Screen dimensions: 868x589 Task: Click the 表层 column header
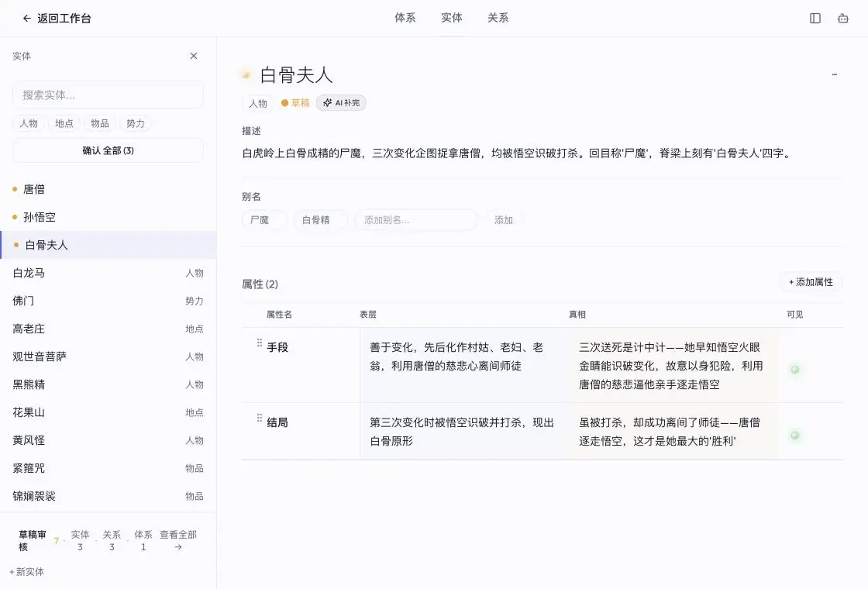(x=367, y=315)
